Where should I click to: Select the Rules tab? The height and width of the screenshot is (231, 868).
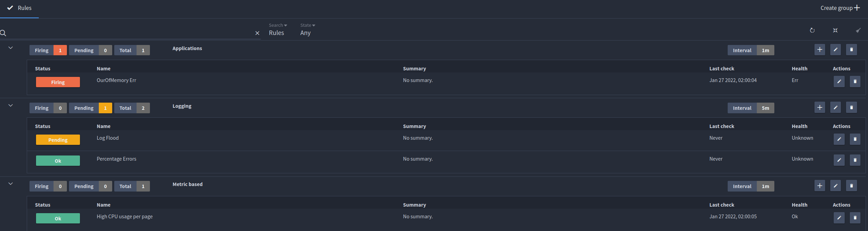[x=20, y=8]
